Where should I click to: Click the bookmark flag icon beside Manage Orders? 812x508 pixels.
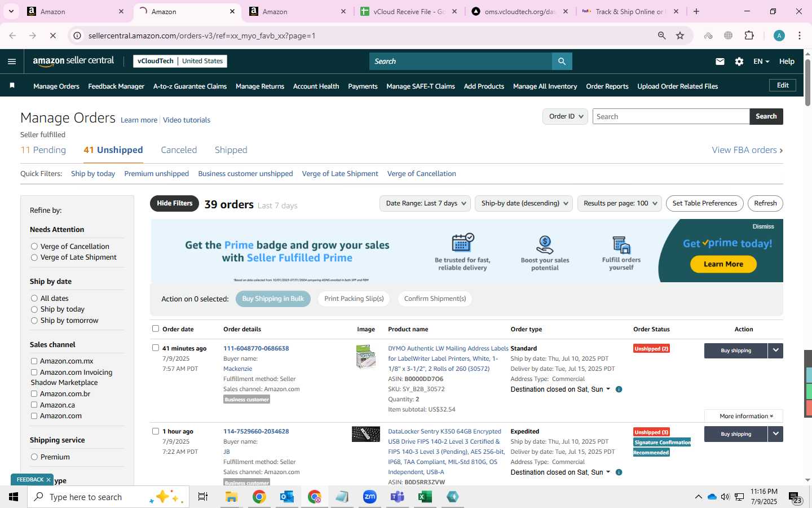(12, 86)
